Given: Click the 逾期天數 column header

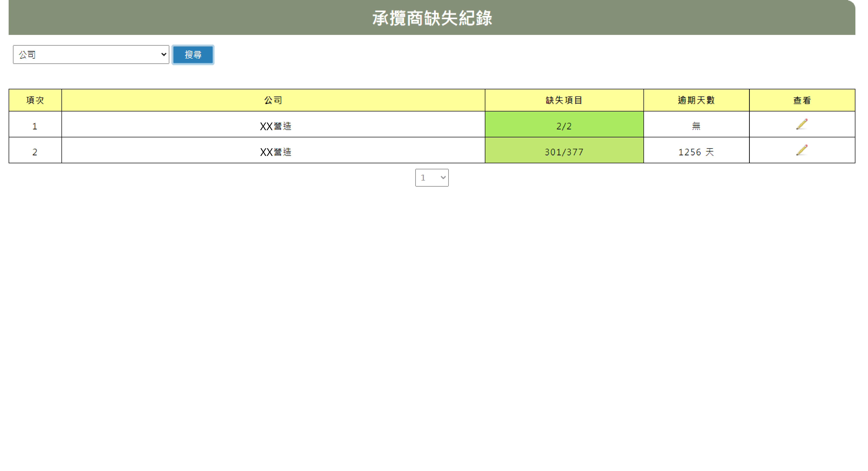Looking at the screenshot, I should [696, 100].
